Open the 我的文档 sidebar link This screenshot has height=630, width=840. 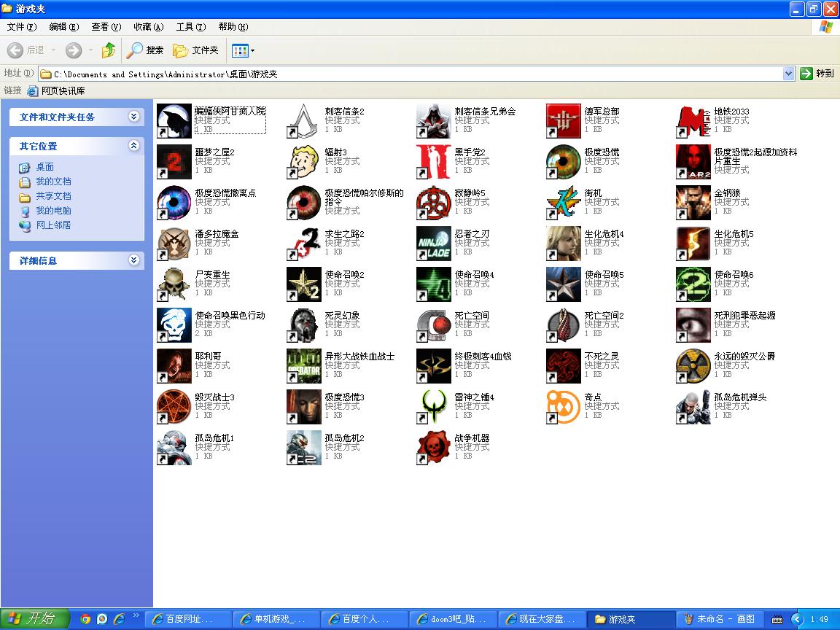53,182
